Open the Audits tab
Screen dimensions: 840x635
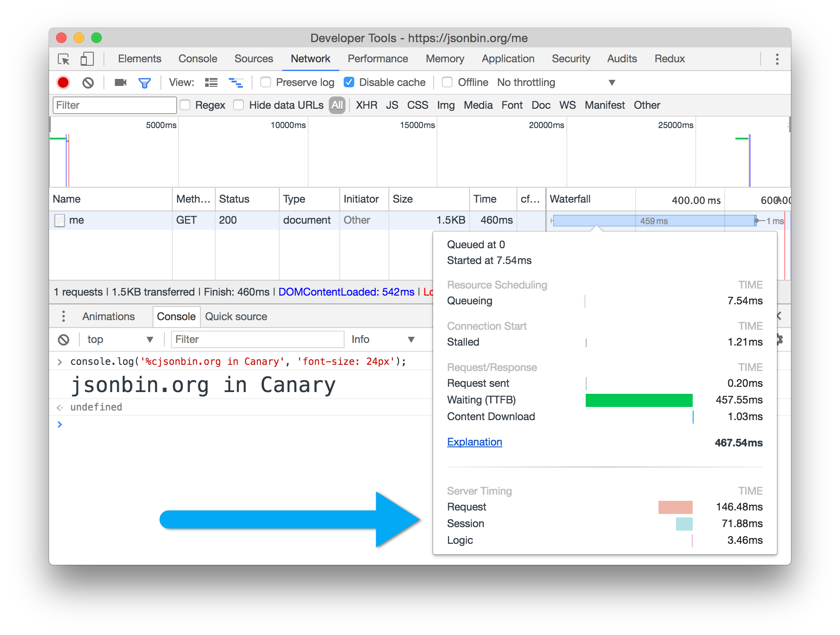[622, 59]
